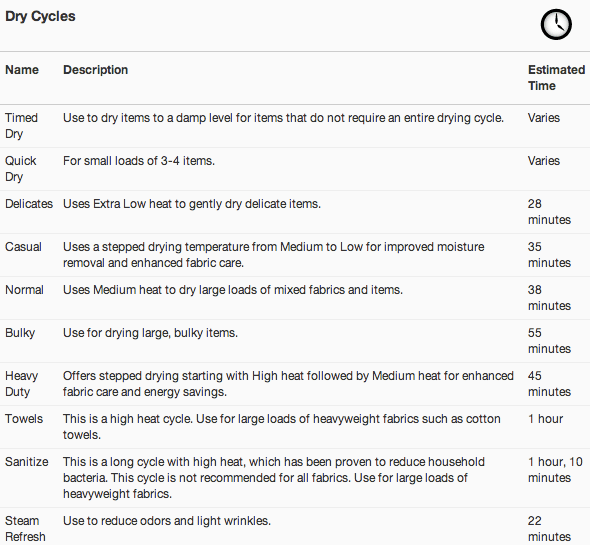This screenshot has height=545, width=590.
Task: Click the clock icon beside Dry Cycles
Action: point(556,24)
